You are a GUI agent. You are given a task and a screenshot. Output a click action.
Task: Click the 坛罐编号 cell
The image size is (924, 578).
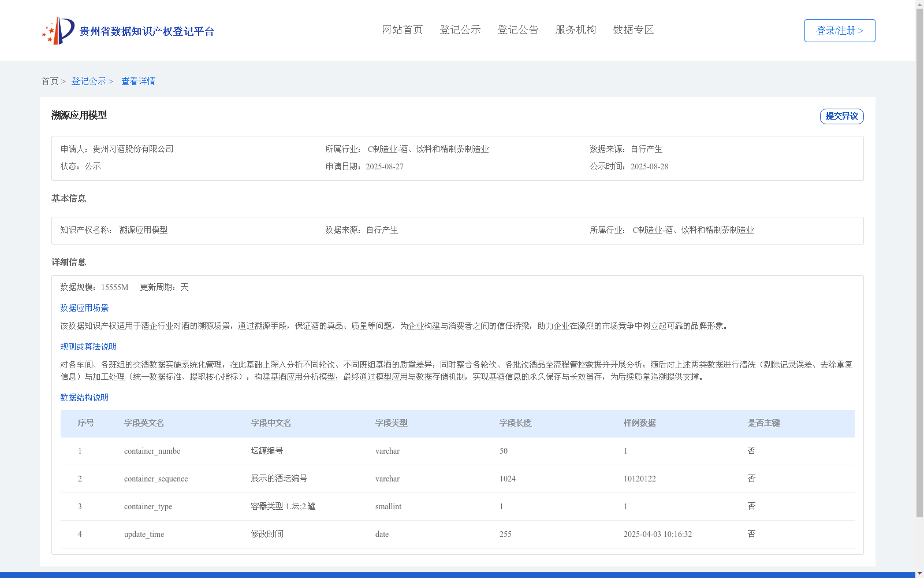267,451
